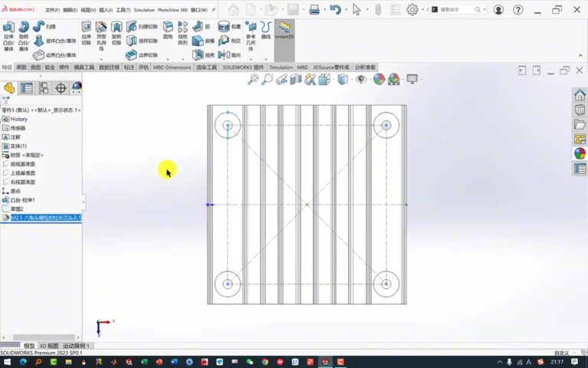Open the ConfigurationManager panel tab

(x=44, y=88)
